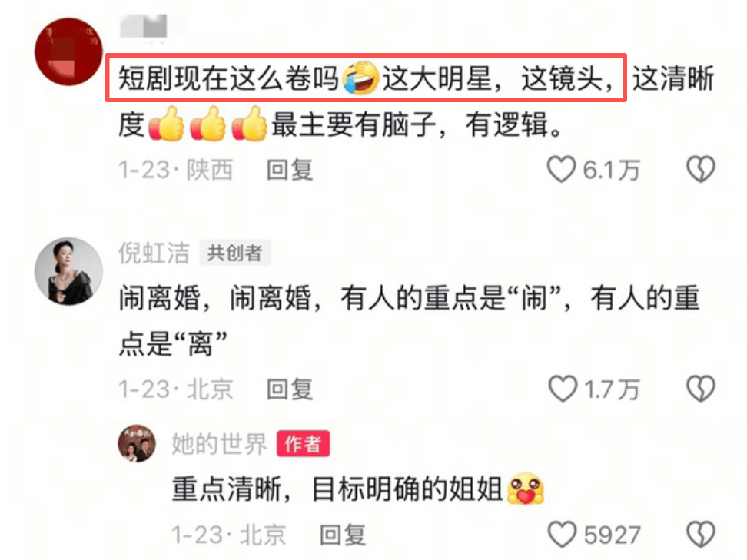Open the blurred username of top commenter

[x=154, y=27]
